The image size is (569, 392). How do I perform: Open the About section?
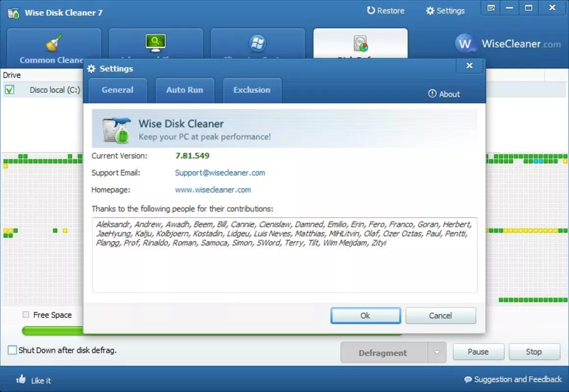pyautogui.click(x=444, y=94)
